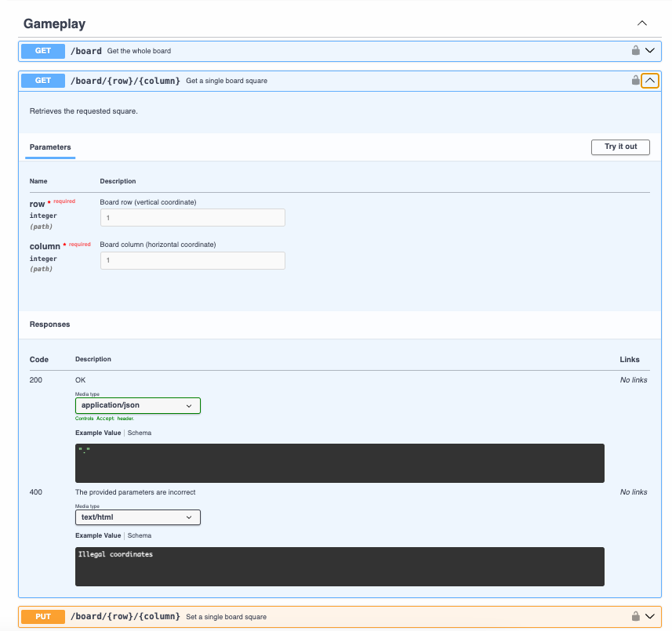Show Schema for the 400 response

pyautogui.click(x=140, y=535)
